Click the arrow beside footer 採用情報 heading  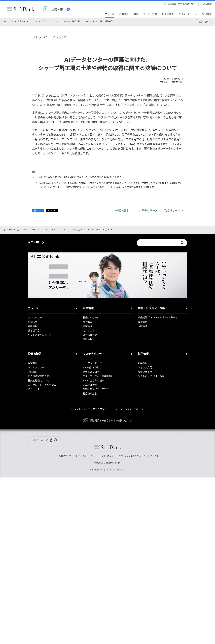coord(186,354)
